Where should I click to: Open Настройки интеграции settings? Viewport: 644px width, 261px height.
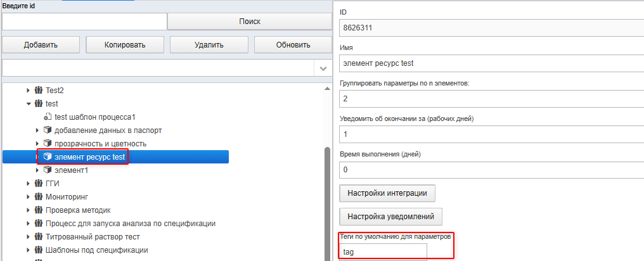387,193
